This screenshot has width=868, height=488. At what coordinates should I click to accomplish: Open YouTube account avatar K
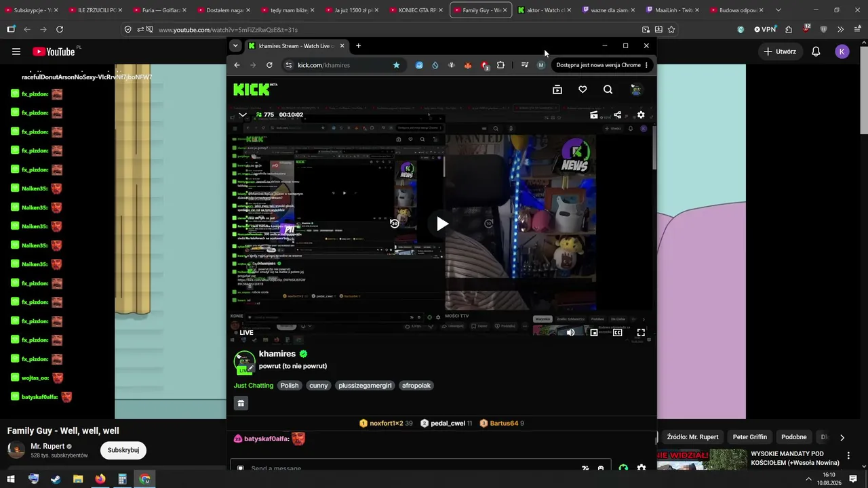pos(842,52)
